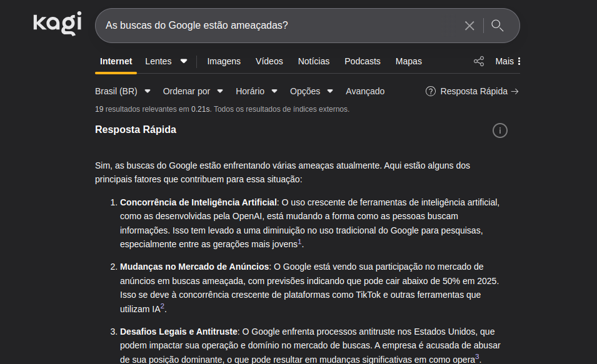Clear the search query with X icon
The height and width of the screenshot is (364, 597).
(469, 26)
